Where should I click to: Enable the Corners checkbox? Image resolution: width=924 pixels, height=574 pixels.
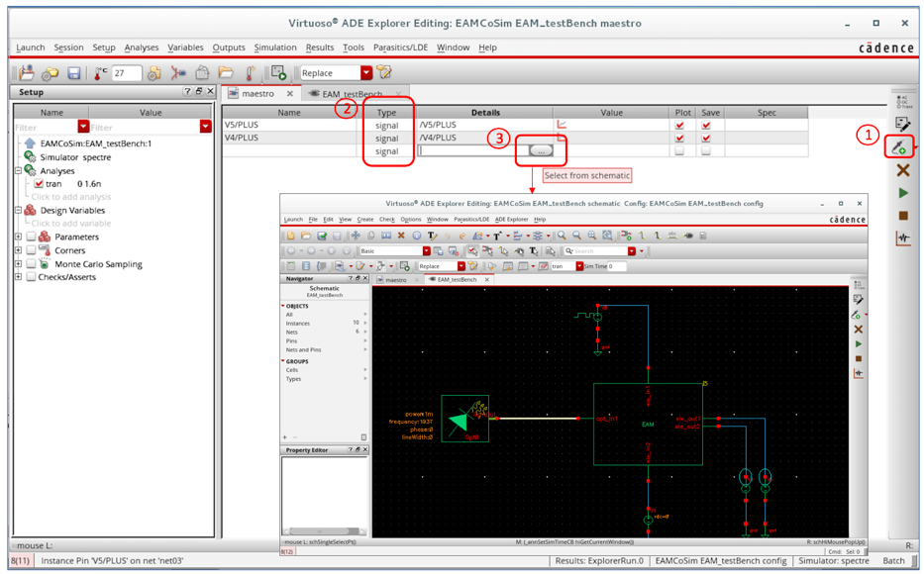31,250
